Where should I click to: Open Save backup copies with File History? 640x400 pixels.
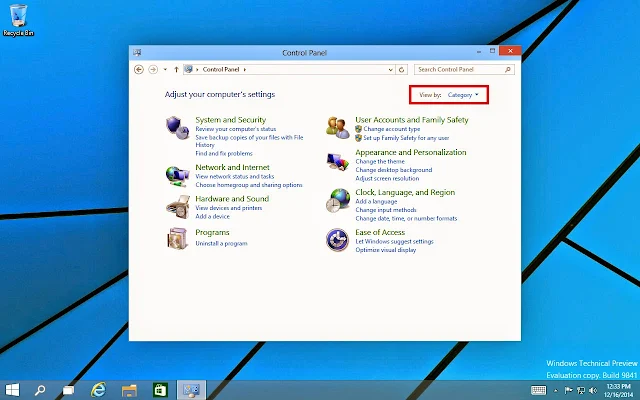249,141
